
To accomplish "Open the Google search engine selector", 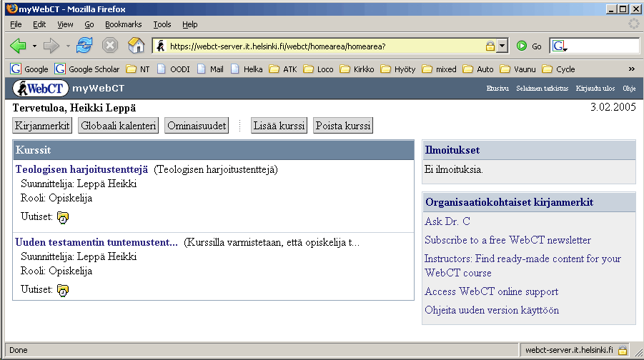I will pos(560,46).
